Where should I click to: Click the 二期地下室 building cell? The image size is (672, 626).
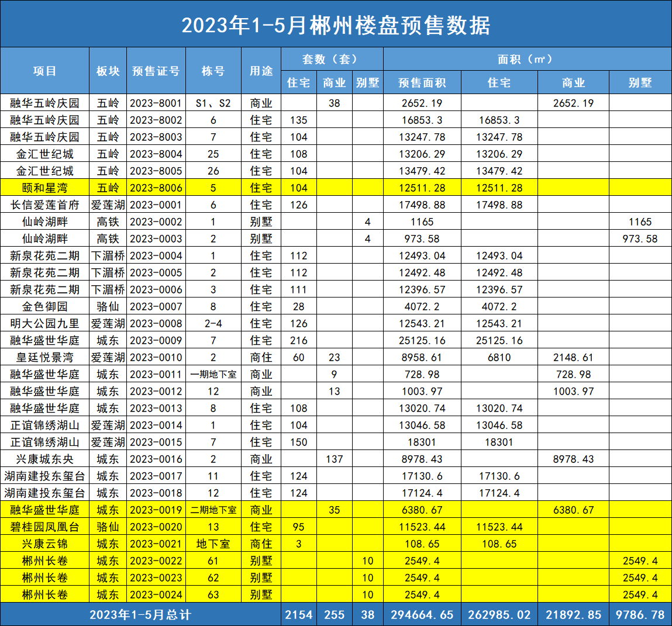pyautogui.click(x=213, y=510)
